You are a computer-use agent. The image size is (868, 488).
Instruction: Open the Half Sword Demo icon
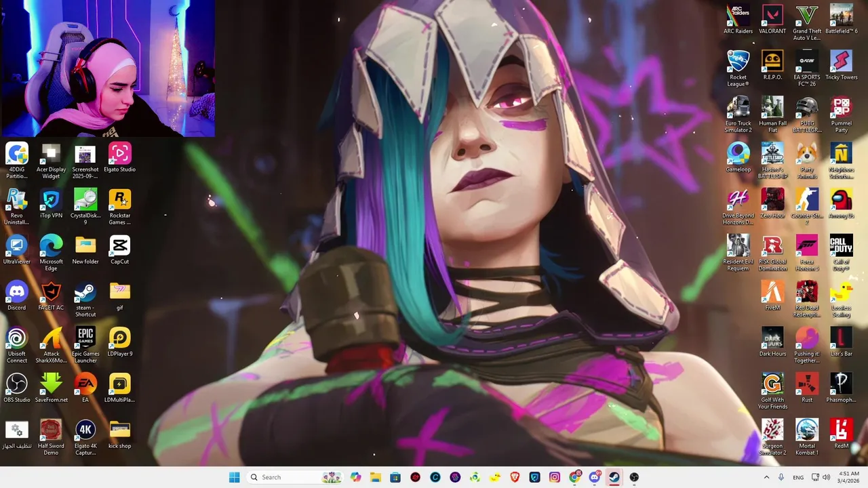click(51, 437)
